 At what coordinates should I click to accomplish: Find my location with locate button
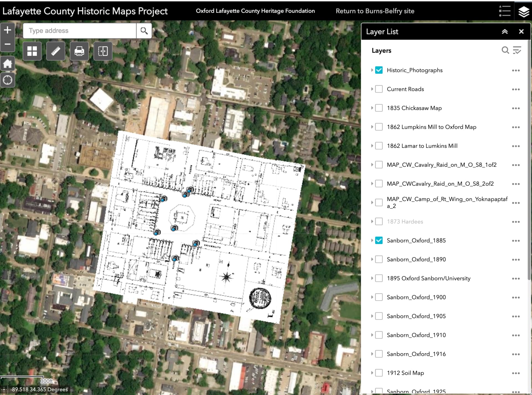7,80
